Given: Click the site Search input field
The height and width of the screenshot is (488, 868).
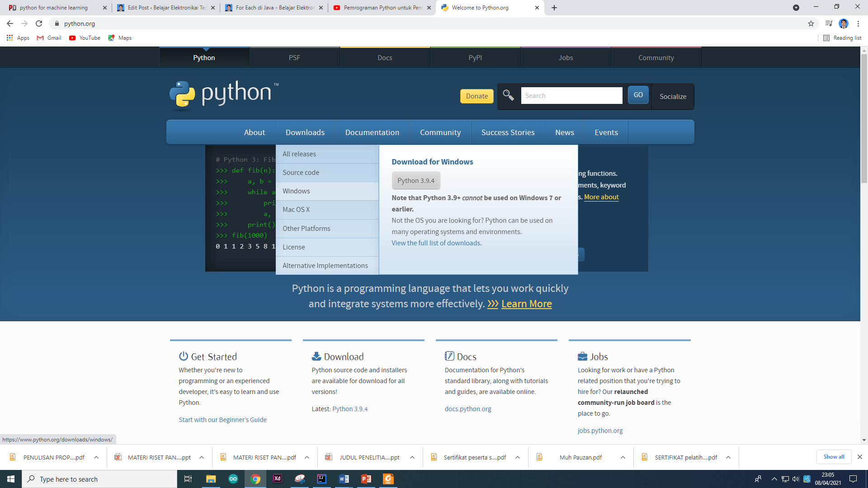Looking at the screenshot, I should (571, 96).
